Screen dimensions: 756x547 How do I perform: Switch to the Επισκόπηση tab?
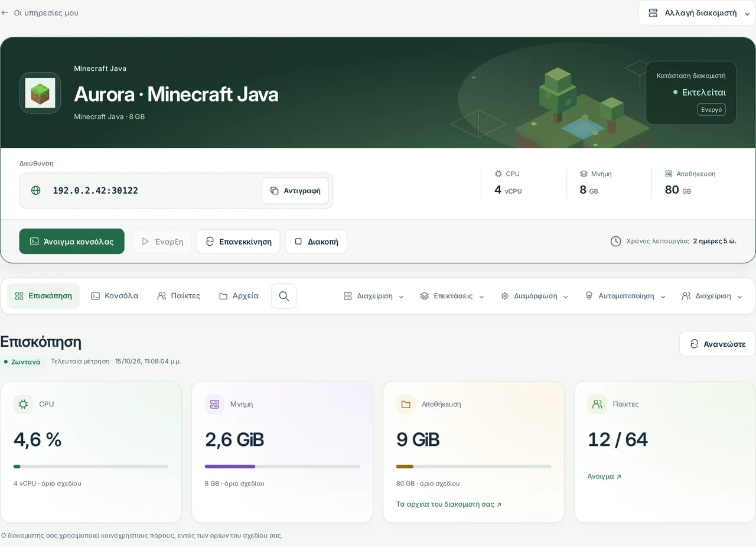pos(44,296)
